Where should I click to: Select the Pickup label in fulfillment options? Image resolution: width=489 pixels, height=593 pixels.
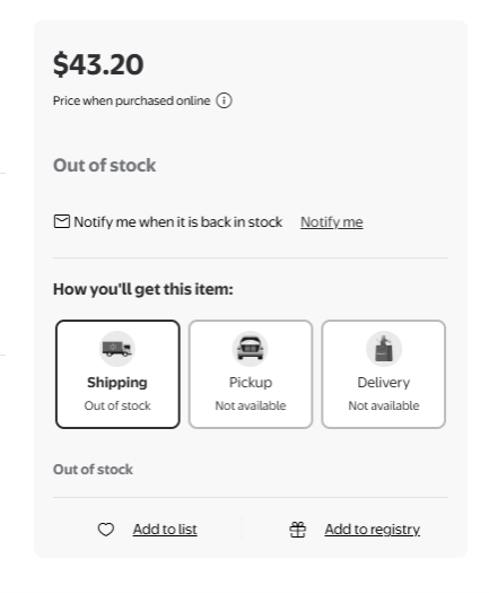click(x=250, y=383)
